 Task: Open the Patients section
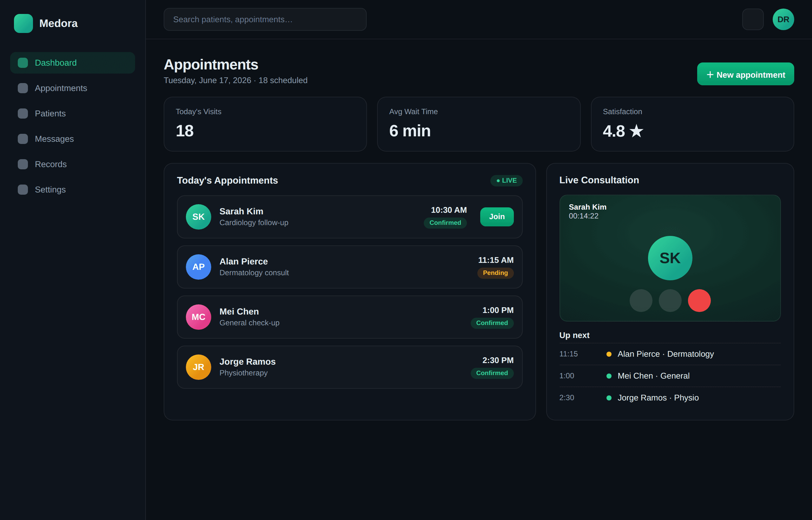(x=73, y=114)
